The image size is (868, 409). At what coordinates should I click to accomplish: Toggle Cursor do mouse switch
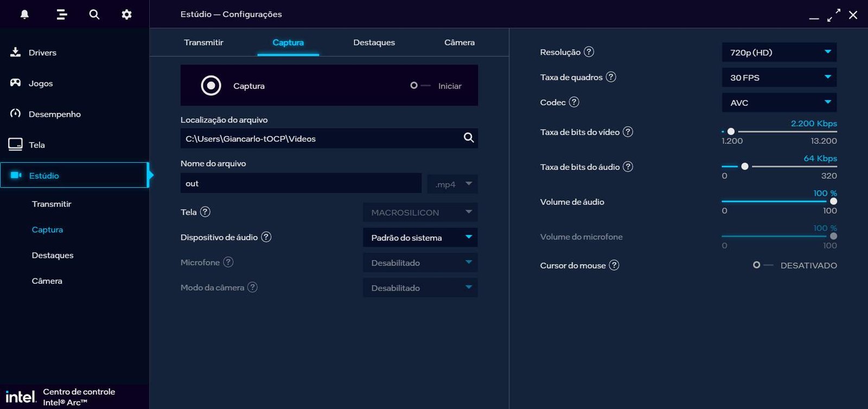762,265
